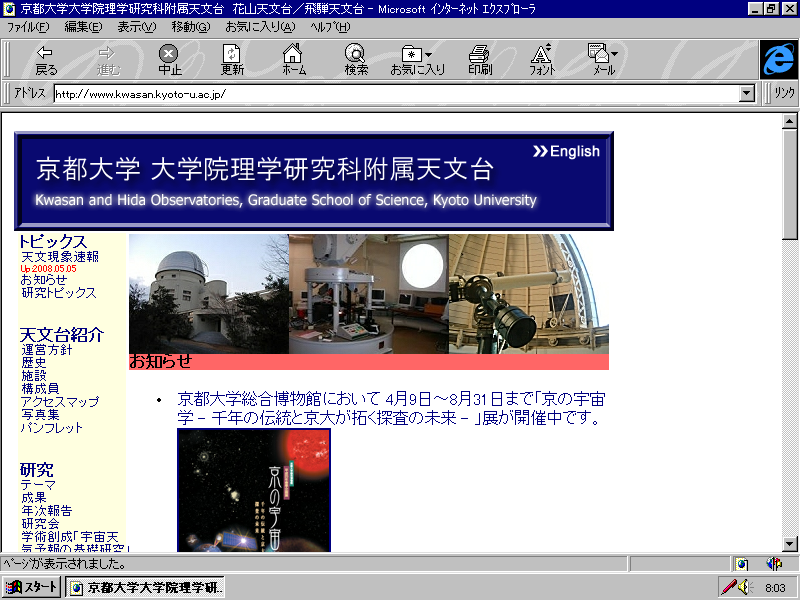Open the リンク links bar
This screenshot has height=600, width=800.
(x=784, y=93)
